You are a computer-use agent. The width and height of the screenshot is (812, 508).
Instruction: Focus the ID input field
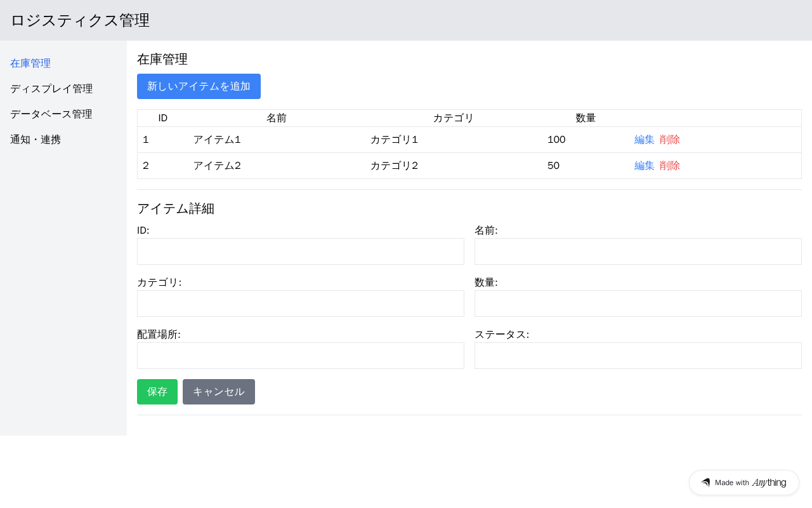point(301,251)
